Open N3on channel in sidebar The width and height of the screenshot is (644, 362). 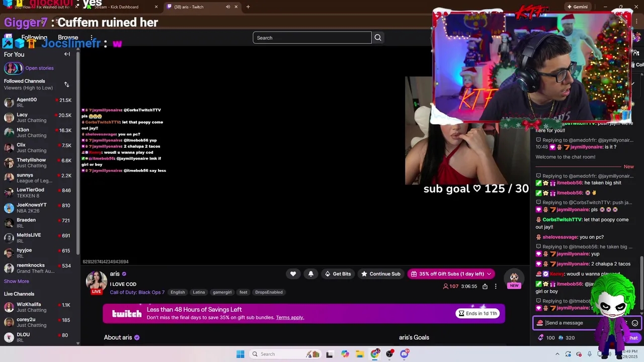pos(38,133)
